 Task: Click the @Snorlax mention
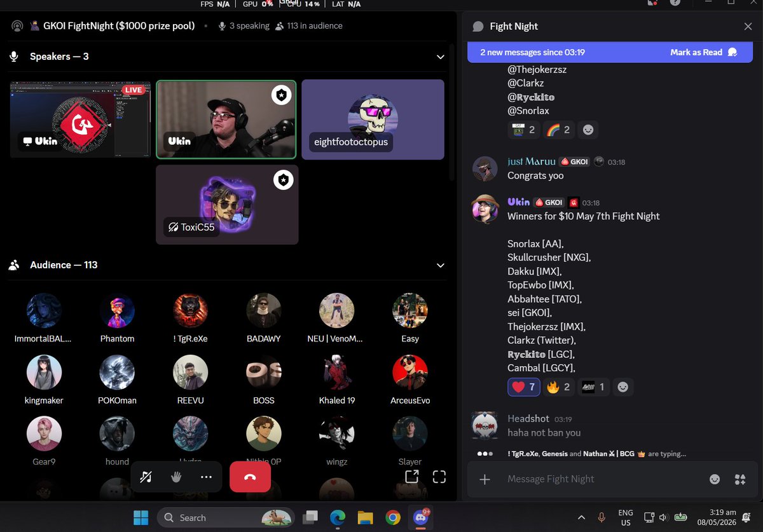(528, 111)
